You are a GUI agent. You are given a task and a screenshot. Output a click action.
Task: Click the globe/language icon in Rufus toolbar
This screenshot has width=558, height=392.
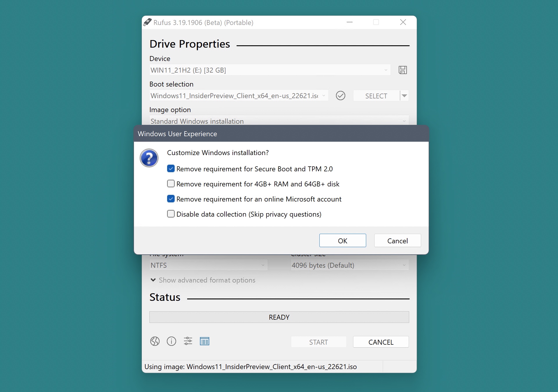point(154,341)
